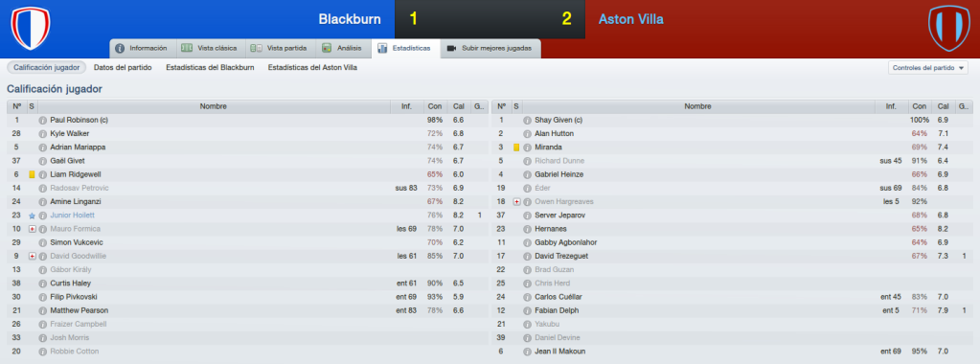Click the Aston Villa club crest icon
Image resolution: width=980 pixels, height=364 pixels.
[948, 28]
